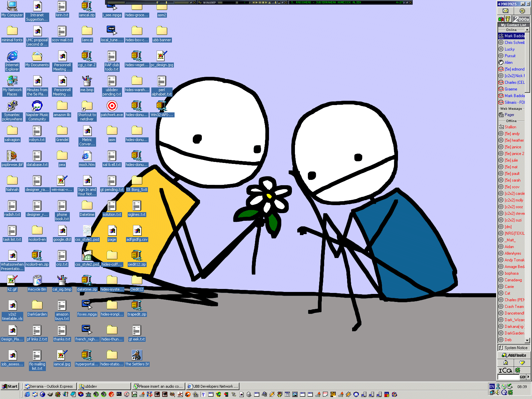
Task: Click the ICQ contact list scroll-down arrow
Action: (527, 340)
